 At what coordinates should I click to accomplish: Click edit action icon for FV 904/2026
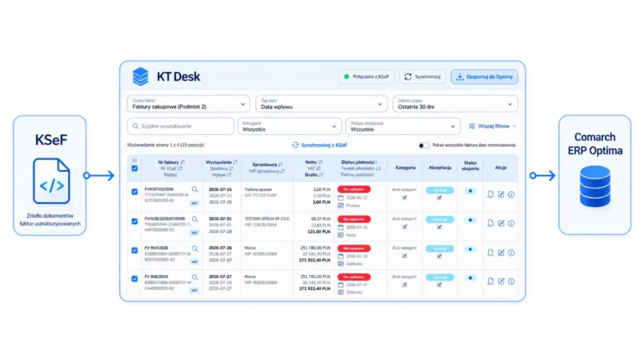click(501, 252)
